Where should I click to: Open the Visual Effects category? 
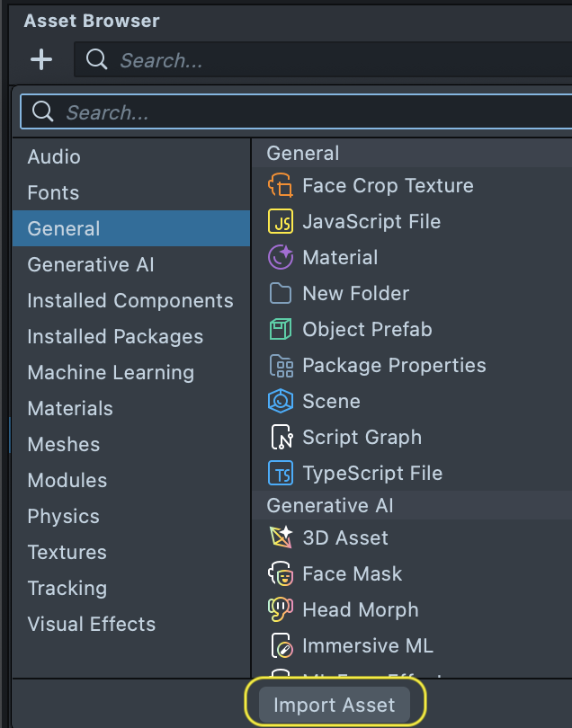(92, 625)
